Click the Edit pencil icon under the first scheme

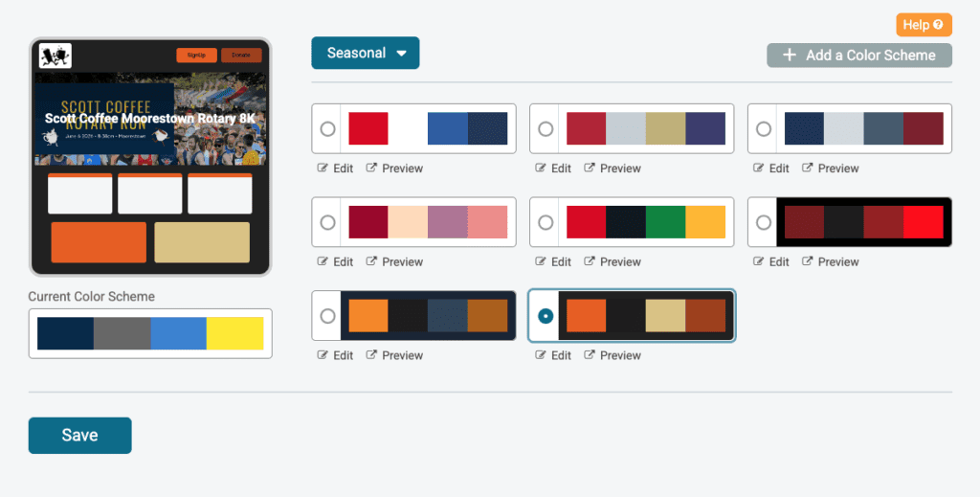323,169
